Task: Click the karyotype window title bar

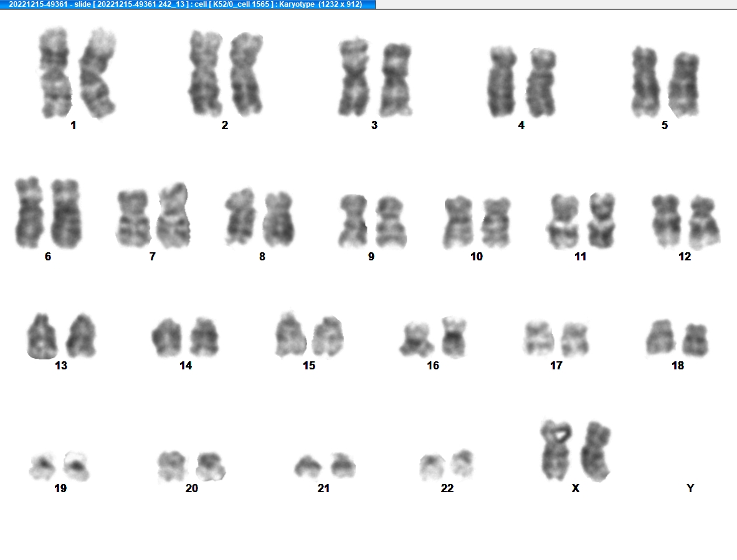Action: point(188,4)
